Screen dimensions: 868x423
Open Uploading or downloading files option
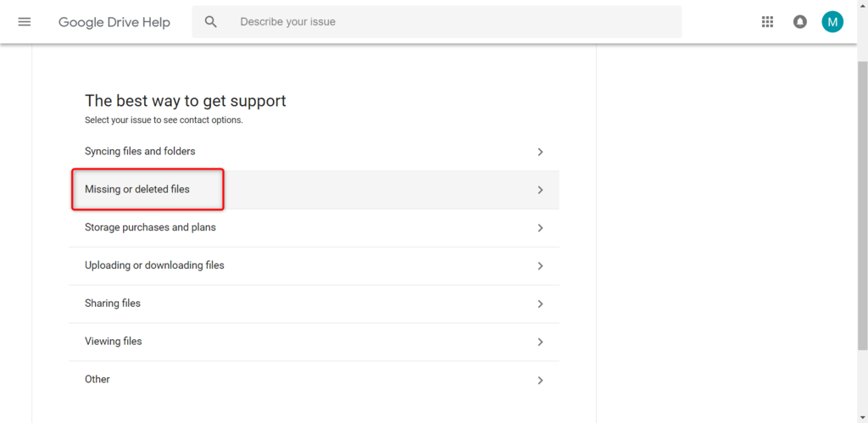(154, 265)
